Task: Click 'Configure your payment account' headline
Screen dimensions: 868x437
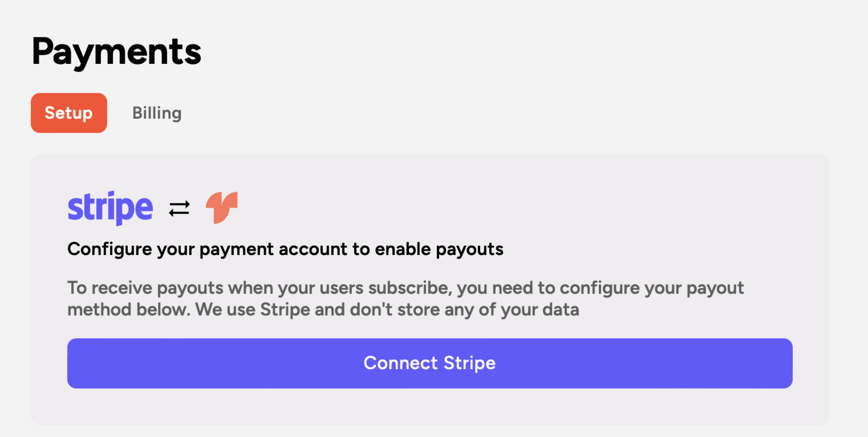Action: [285, 249]
